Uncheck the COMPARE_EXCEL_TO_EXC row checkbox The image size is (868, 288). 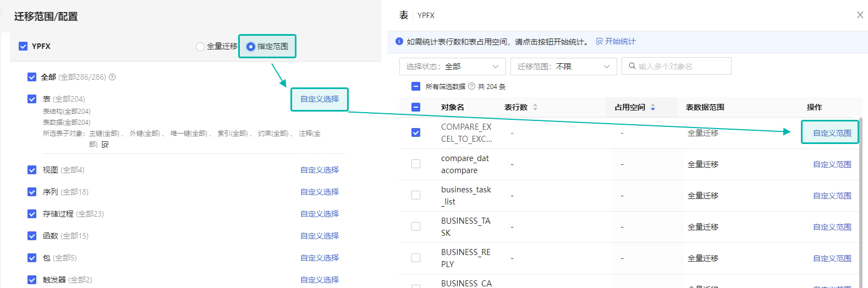[416, 132]
